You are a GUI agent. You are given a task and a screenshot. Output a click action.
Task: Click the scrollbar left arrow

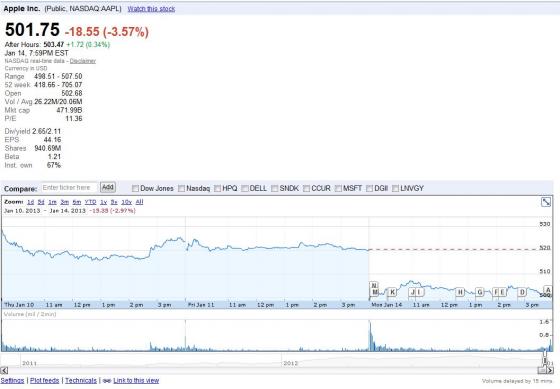(4, 370)
